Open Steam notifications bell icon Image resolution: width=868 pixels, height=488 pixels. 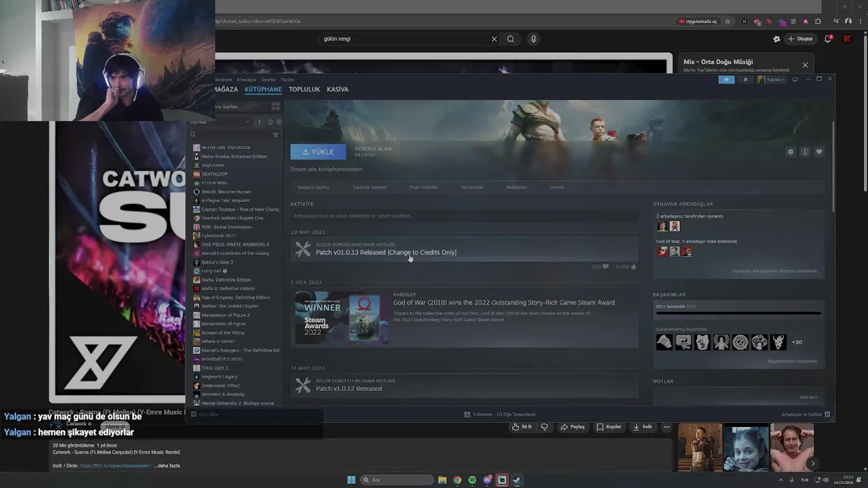pyautogui.click(x=745, y=79)
